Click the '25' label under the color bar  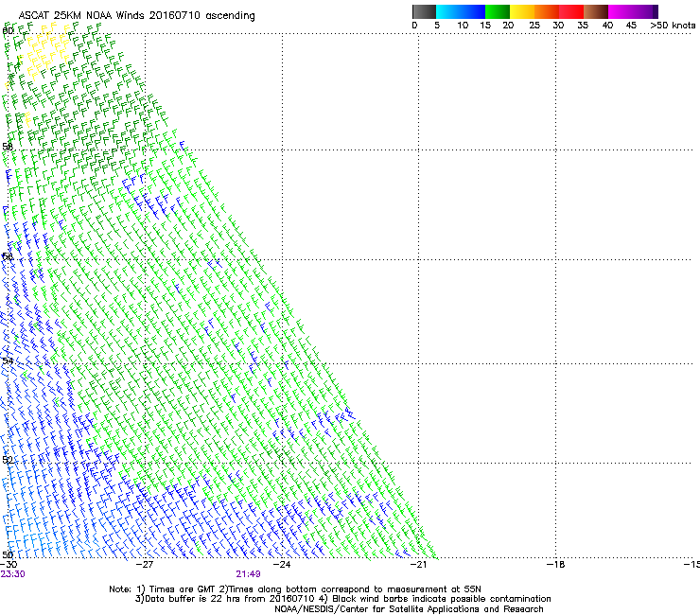(534, 26)
